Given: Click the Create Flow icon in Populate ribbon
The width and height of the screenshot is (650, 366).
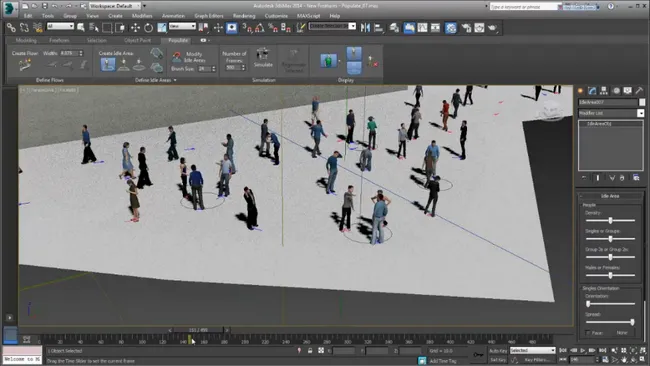Looking at the screenshot, I should 25,64.
